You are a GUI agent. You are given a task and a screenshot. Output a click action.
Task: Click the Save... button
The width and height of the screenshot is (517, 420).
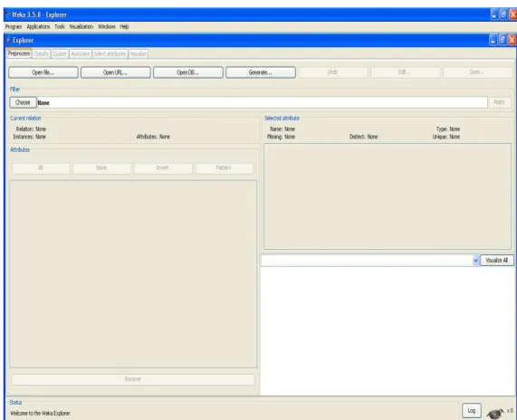[x=477, y=72]
